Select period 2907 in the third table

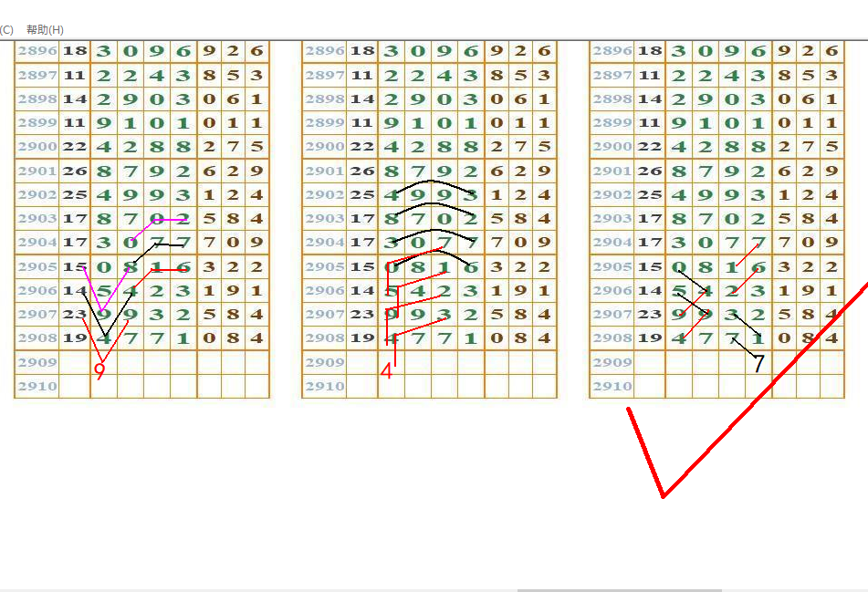click(612, 315)
